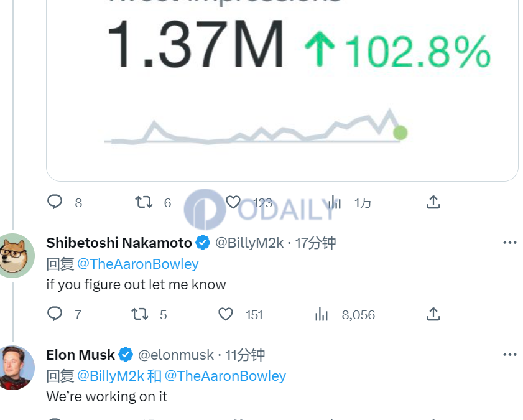
Task: Like Shibetoshi Nakamoto's tweet with 151 likes
Action: pos(226,314)
